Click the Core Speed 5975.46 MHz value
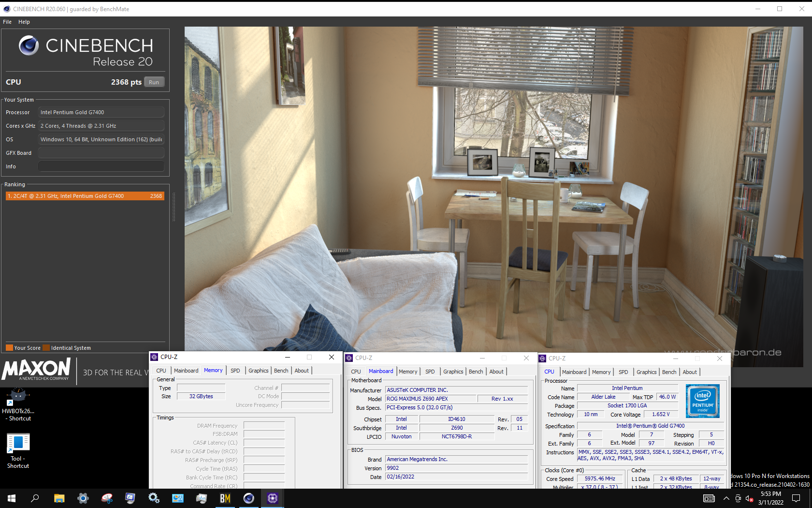 pos(600,478)
